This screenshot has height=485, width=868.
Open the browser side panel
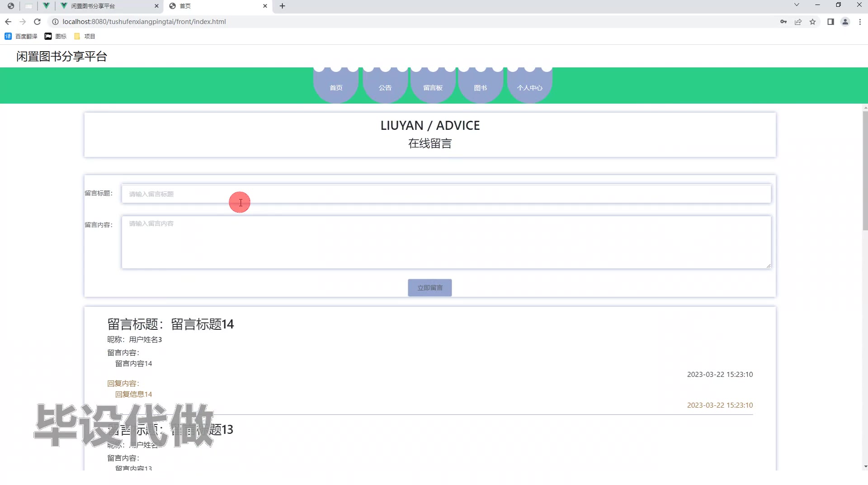(830, 22)
